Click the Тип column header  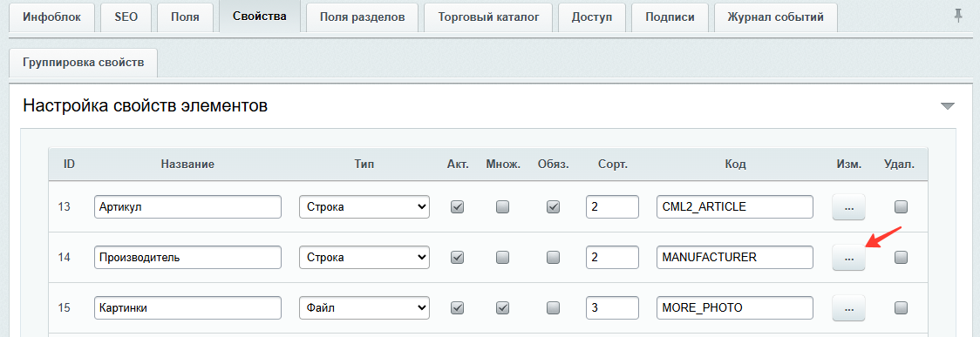[x=364, y=165]
